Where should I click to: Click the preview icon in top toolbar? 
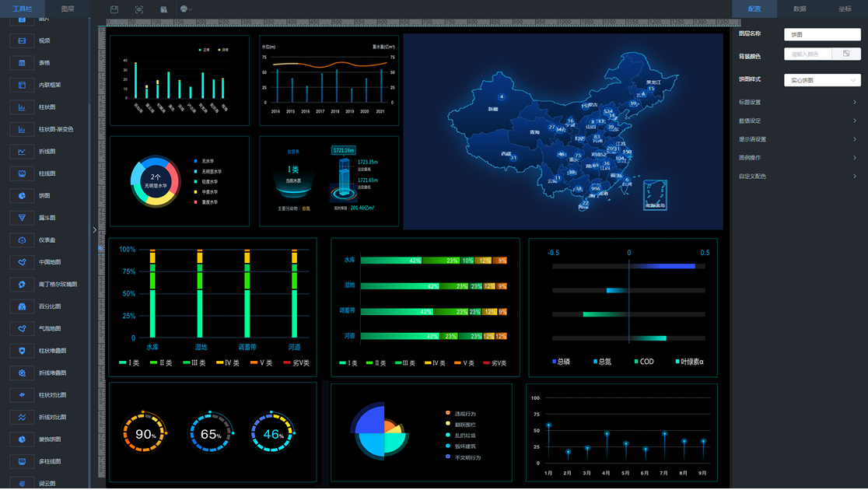139,9
